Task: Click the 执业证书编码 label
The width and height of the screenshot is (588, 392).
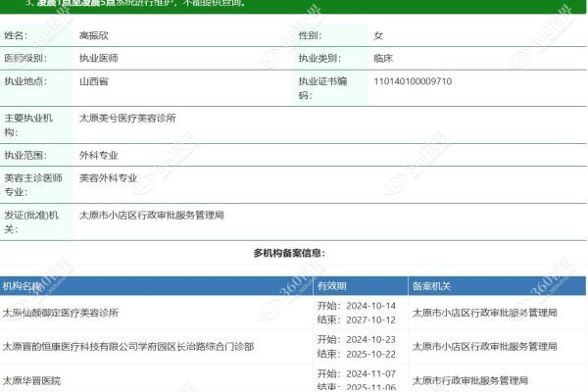Action: [x=322, y=88]
